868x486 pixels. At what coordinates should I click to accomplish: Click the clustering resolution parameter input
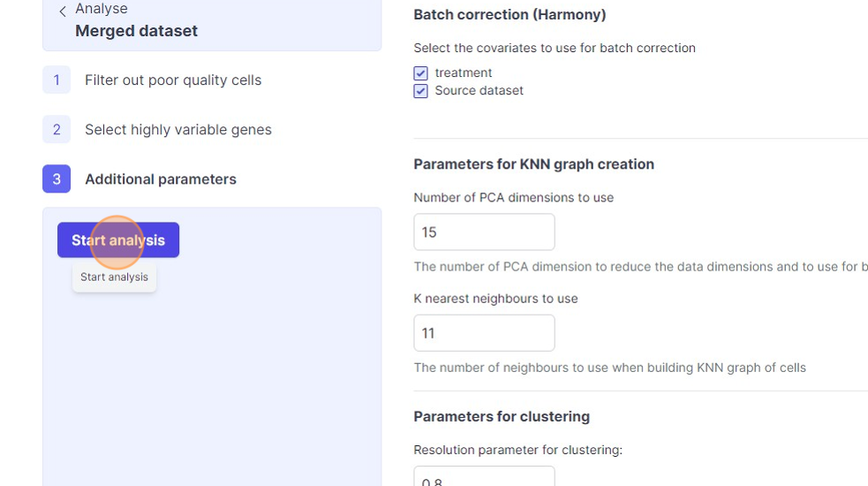(484, 477)
